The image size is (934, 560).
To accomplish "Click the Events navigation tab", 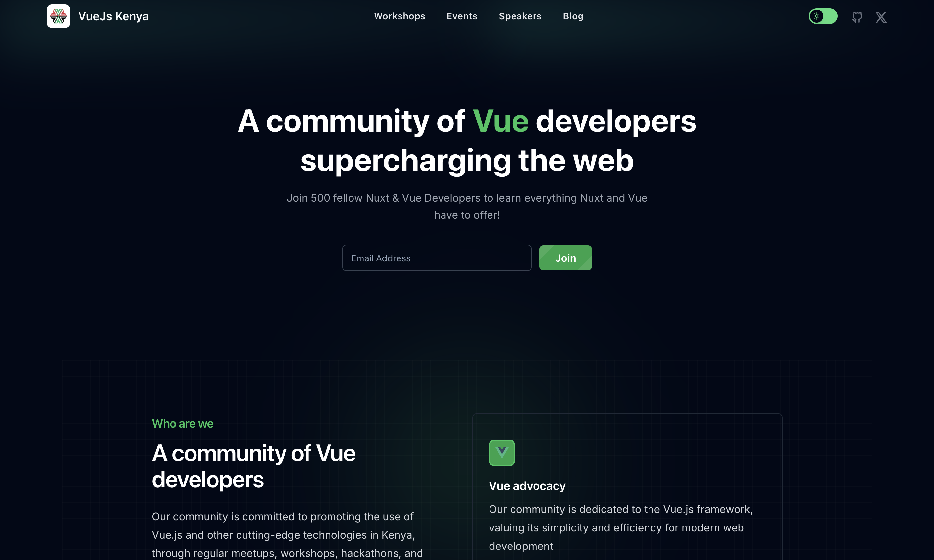I will click(x=462, y=16).
